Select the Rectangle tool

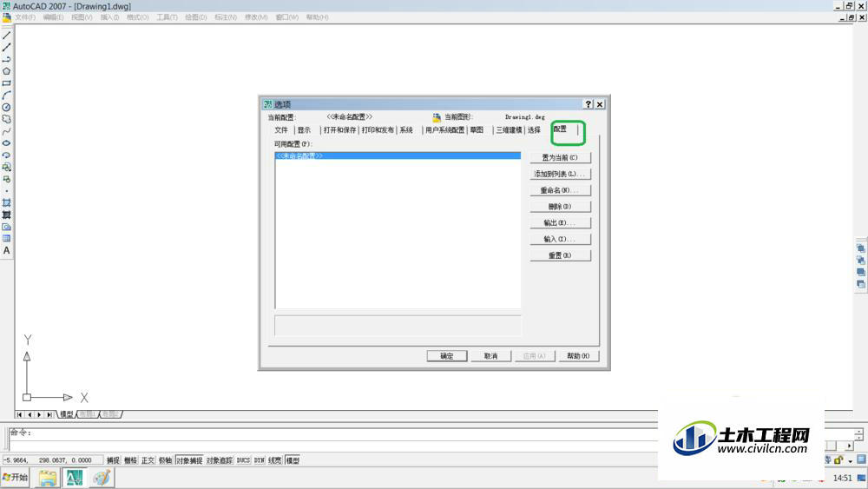click(x=7, y=83)
